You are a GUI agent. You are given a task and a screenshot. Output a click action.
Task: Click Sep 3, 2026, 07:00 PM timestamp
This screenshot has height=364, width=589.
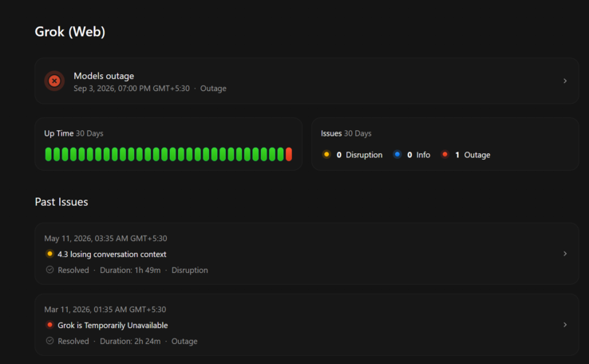tap(132, 89)
